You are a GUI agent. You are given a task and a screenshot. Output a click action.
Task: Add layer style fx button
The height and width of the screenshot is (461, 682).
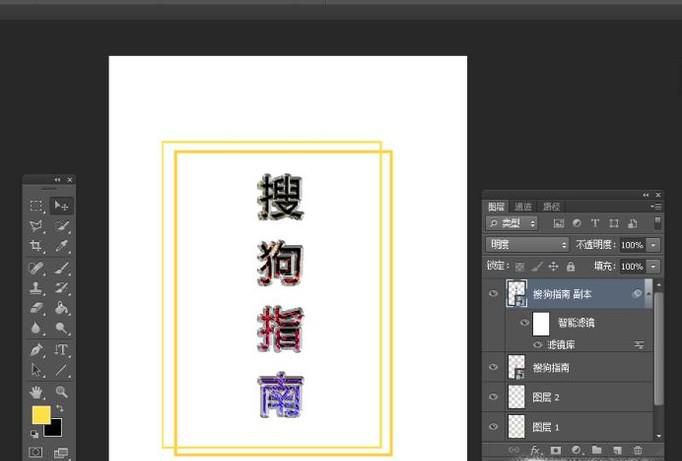[x=535, y=451]
